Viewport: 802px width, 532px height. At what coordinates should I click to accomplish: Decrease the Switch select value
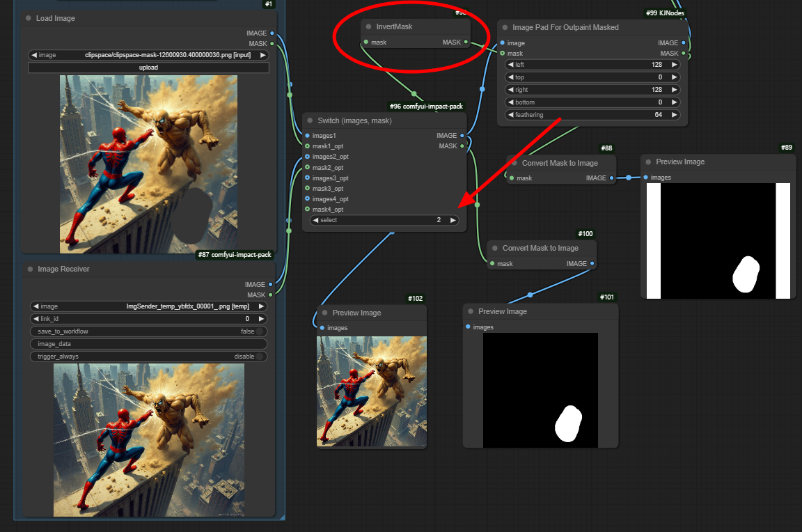point(315,220)
